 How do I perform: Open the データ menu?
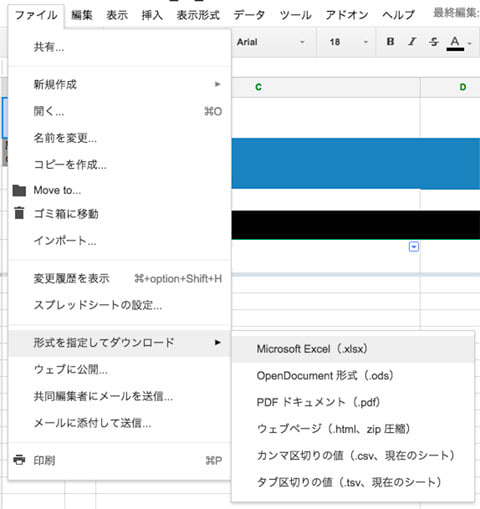(x=249, y=15)
